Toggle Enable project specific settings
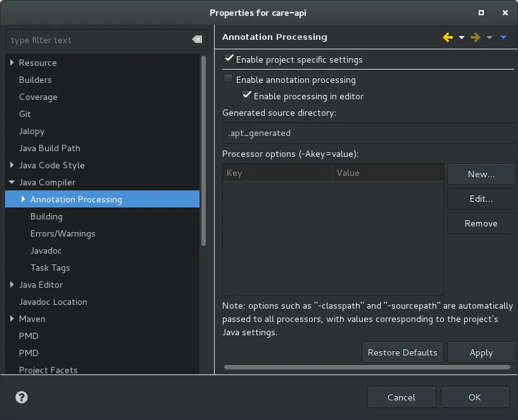Screen dimensions: 518x420 [229, 59]
